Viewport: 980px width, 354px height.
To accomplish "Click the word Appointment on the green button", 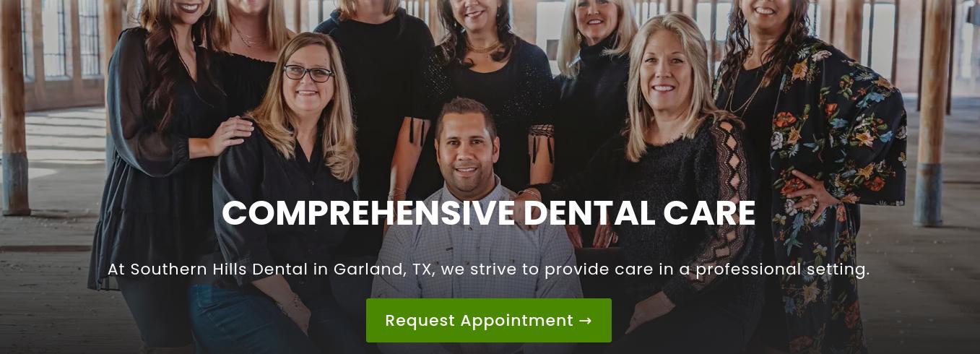I will click(516, 320).
